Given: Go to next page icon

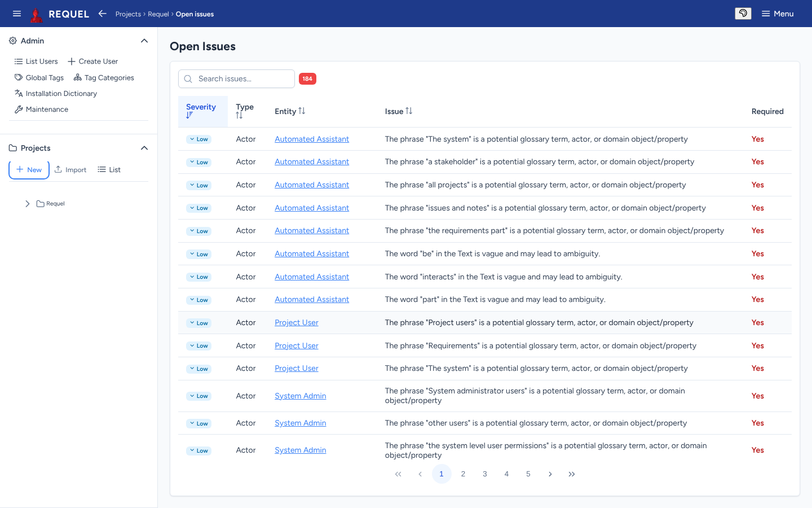Looking at the screenshot, I should click(550, 474).
